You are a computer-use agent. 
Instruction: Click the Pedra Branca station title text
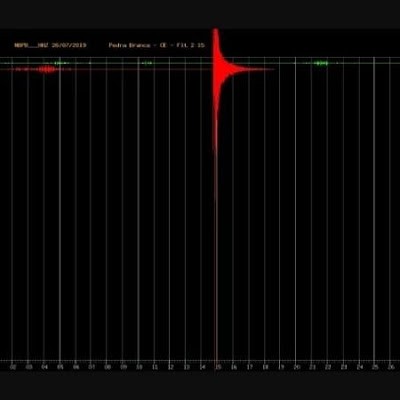(x=157, y=45)
